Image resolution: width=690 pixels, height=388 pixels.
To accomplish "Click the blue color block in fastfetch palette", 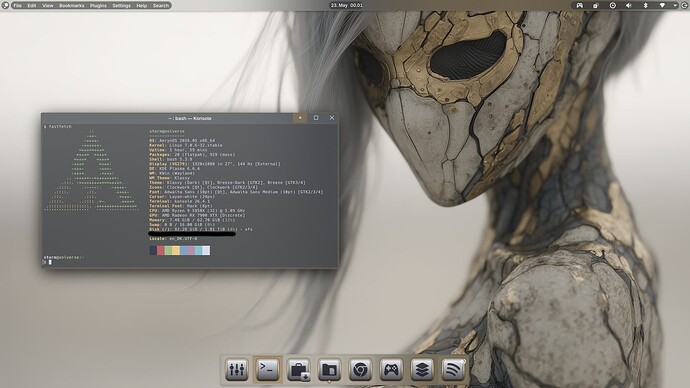I will pos(184,250).
